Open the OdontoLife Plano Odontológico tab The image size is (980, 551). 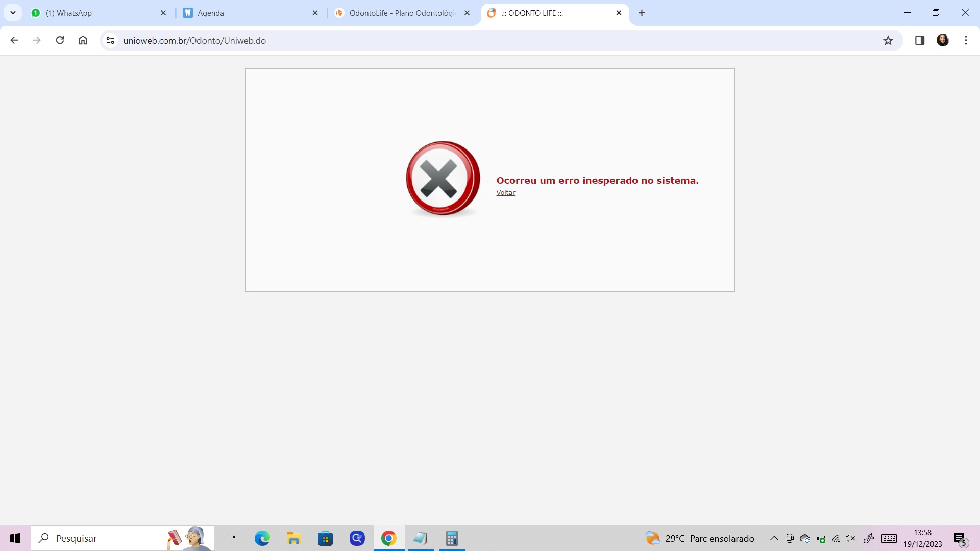[x=401, y=13]
